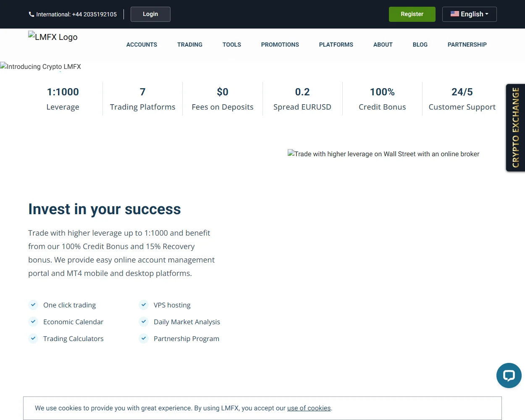Click the LMFX logo
Screen dimensions: 525x420
(x=52, y=37)
